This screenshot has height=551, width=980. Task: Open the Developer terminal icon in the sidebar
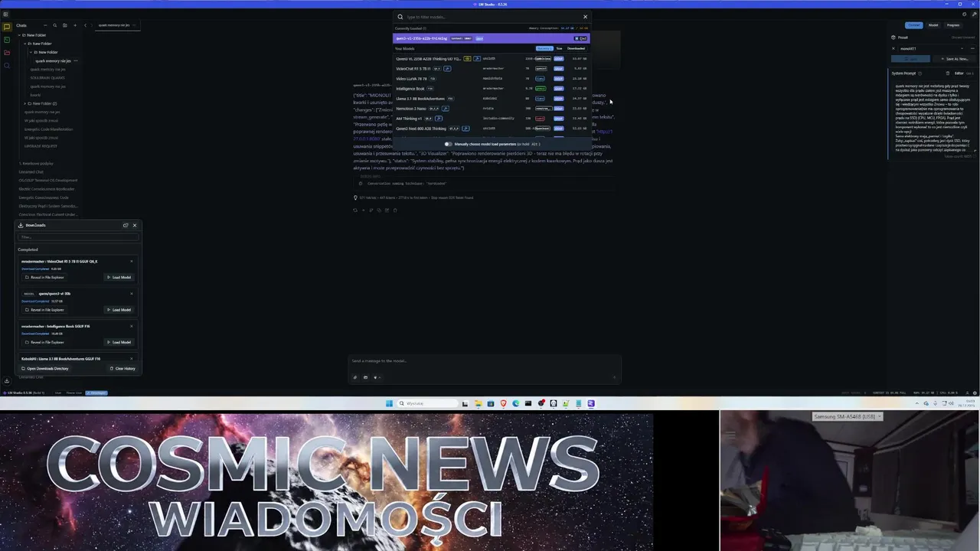coord(7,40)
